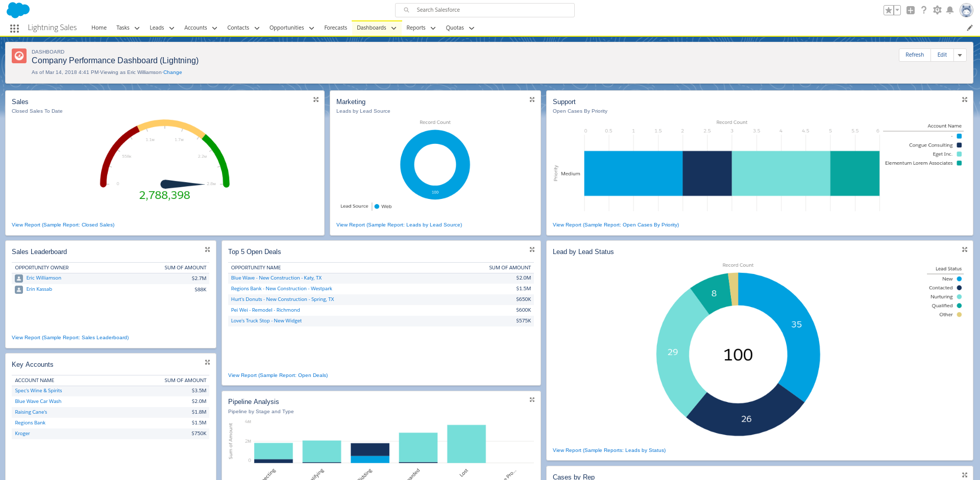Expand the Pipeline Analysis widget
This screenshot has height=480, width=980.
click(x=532, y=400)
